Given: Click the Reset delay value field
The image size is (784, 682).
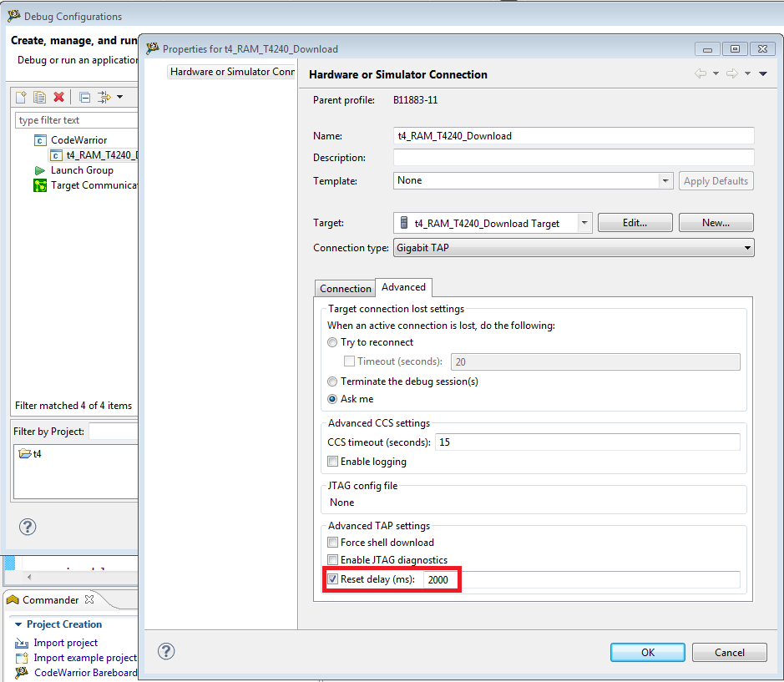Looking at the screenshot, I should coord(581,579).
